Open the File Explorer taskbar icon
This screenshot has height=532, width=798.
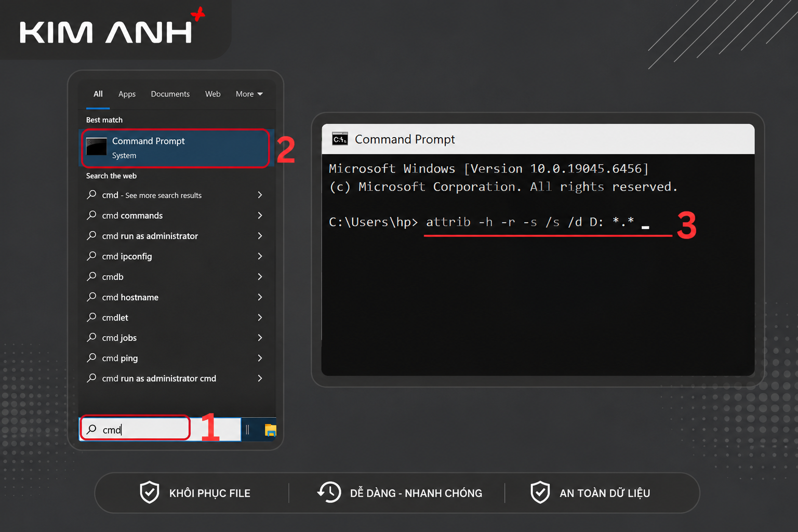(270, 430)
